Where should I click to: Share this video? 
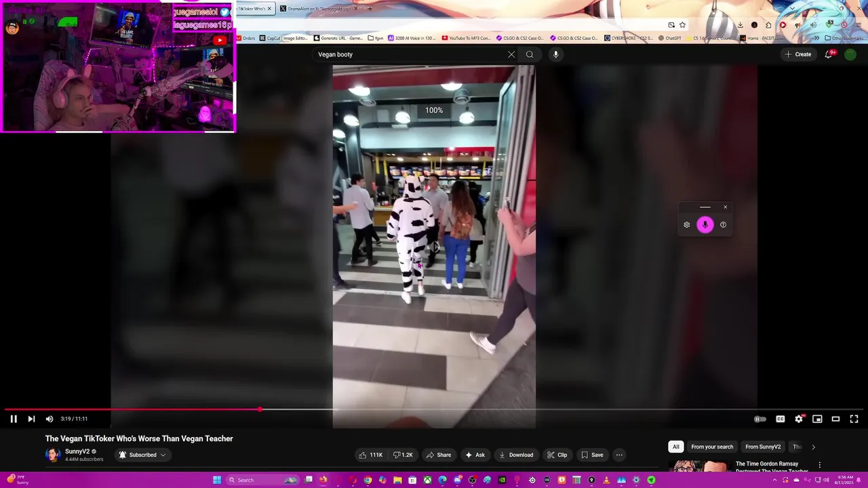439,455
